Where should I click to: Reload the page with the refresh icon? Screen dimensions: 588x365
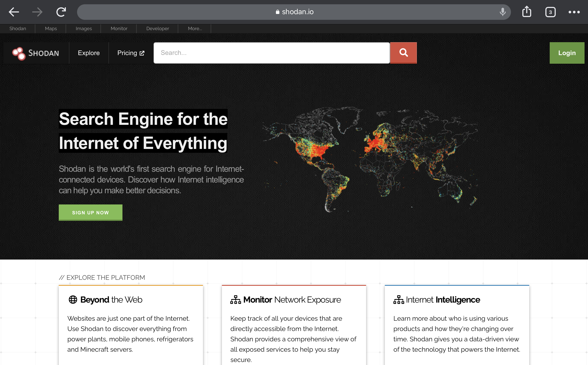(x=61, y=12)
